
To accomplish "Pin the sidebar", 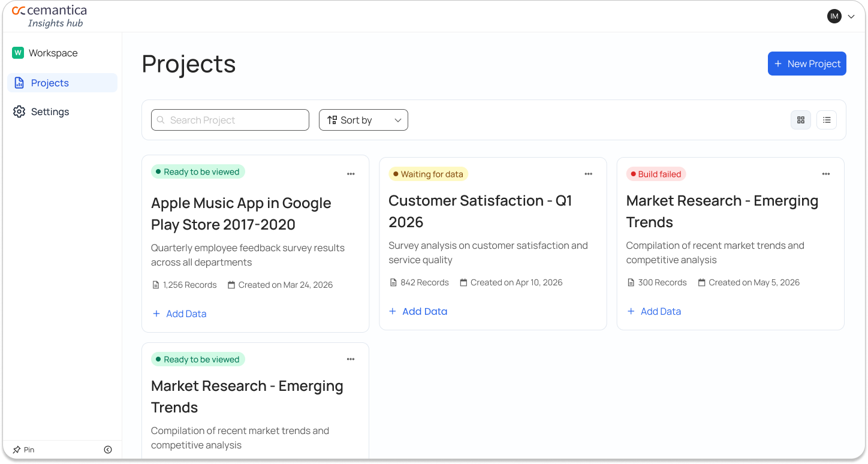I will [x=23, y=450].
